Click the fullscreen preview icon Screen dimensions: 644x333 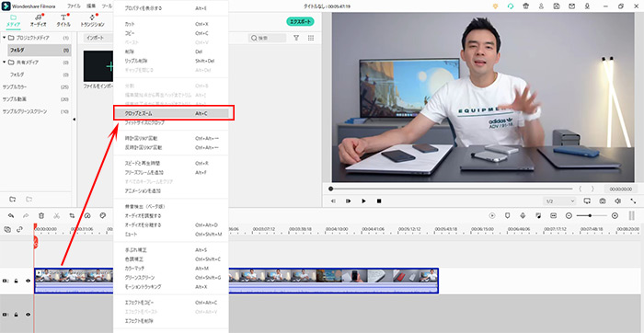633,201
